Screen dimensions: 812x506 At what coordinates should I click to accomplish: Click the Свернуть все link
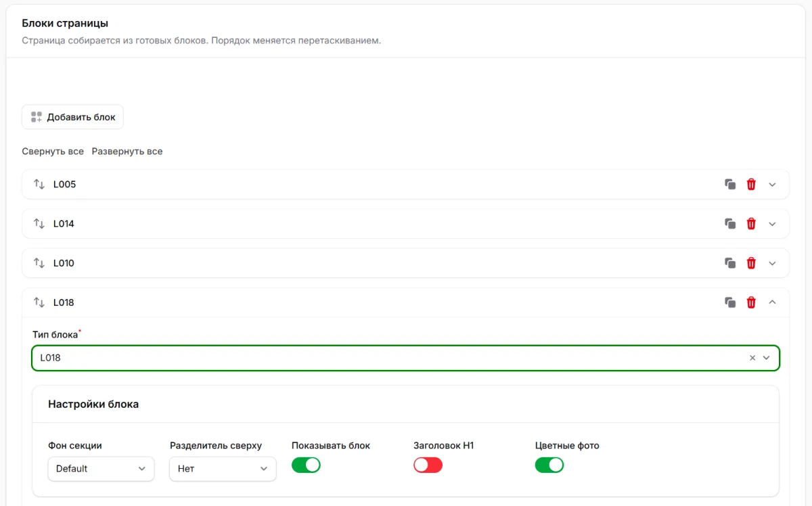(53, 151)
